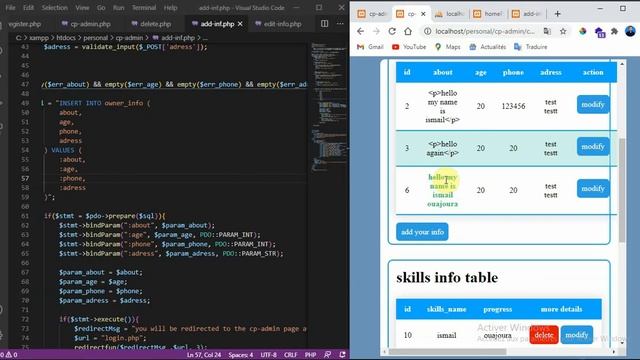Image resolution: width=640 pixels, height=360 pixels.
Task: Click the translate page icon
Action: tap(547, 31)
